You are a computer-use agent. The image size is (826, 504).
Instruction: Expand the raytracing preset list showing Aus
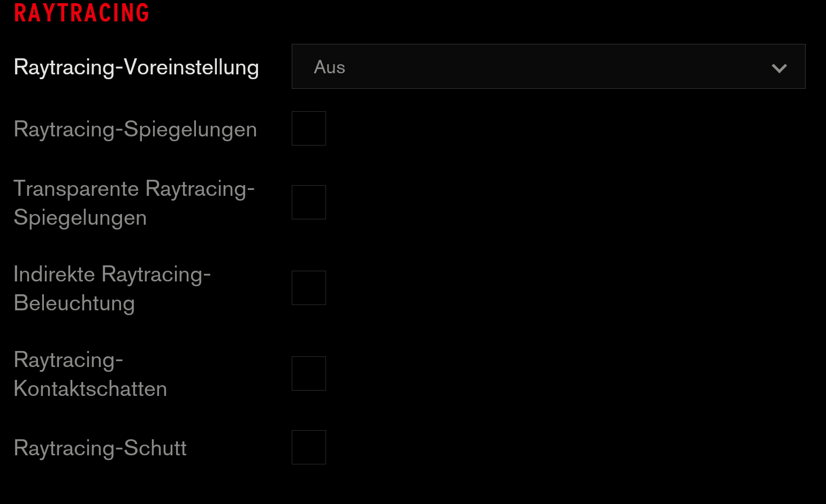coord(548,66)
